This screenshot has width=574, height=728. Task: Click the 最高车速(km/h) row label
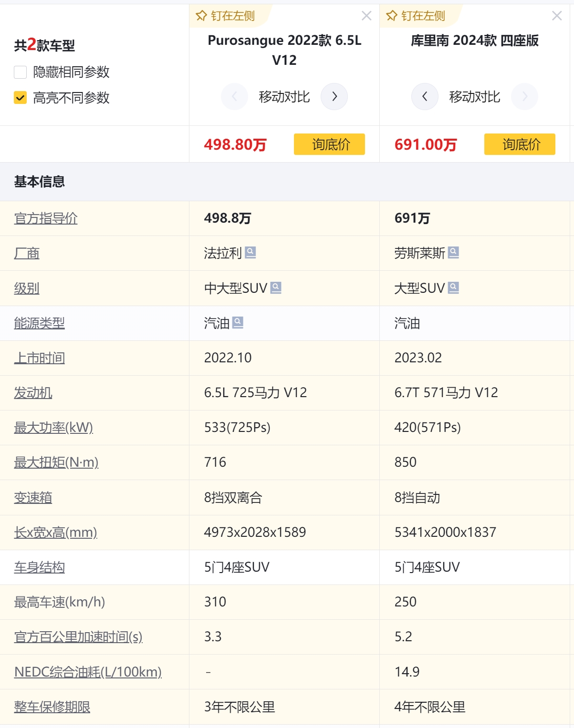60,602
